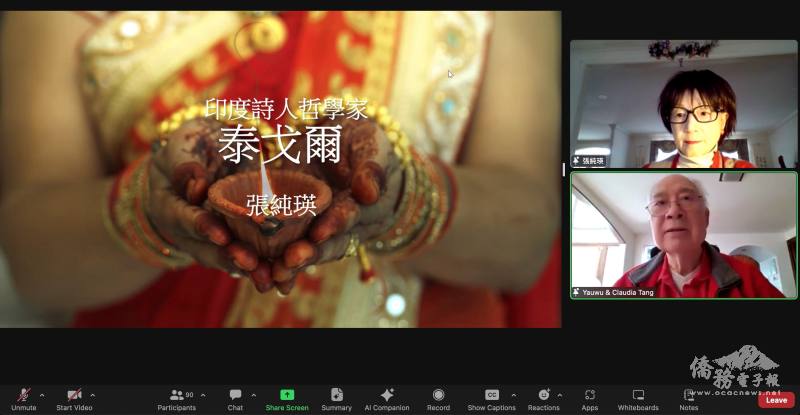Start Video from the toolbar
The width and height of the screenshot is (800, 415).
coord(74,396)
